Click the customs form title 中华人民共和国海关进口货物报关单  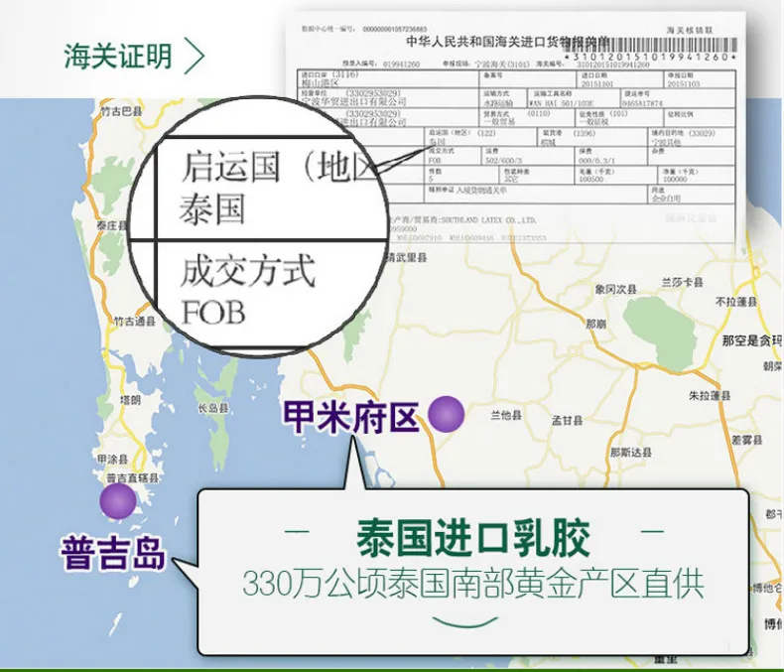click(508, 42)
